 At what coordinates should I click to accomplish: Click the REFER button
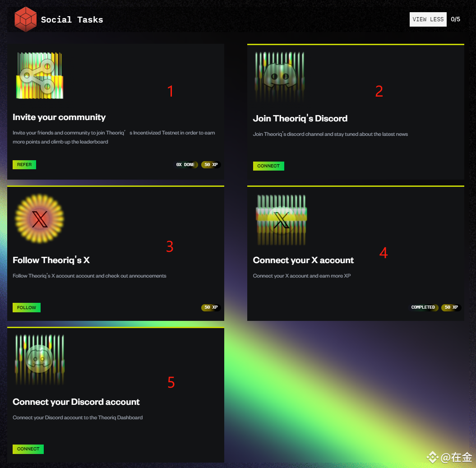[x=24, y=165]
